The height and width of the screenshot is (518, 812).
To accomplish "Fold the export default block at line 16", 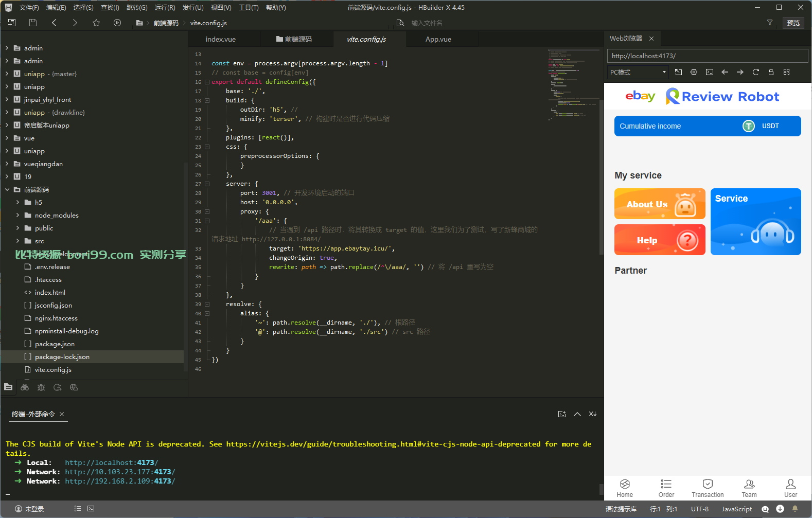I will tap(207, 82).
